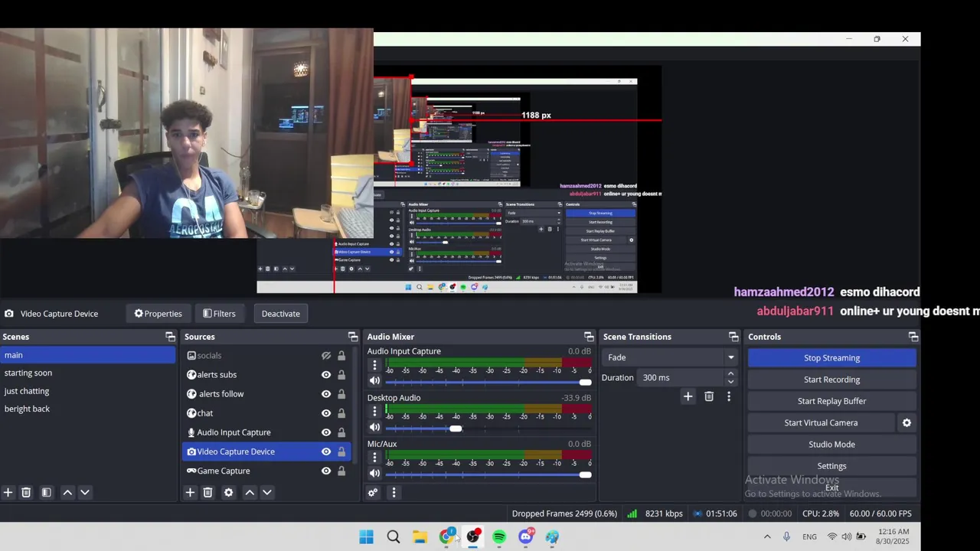The image size is (980, 551).
Task: Show the socials source visibility
Action: (x=326, y=356)
